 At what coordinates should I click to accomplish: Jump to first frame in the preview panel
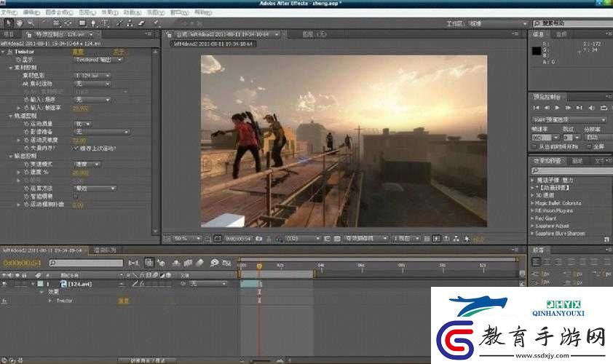click(537, 108)
